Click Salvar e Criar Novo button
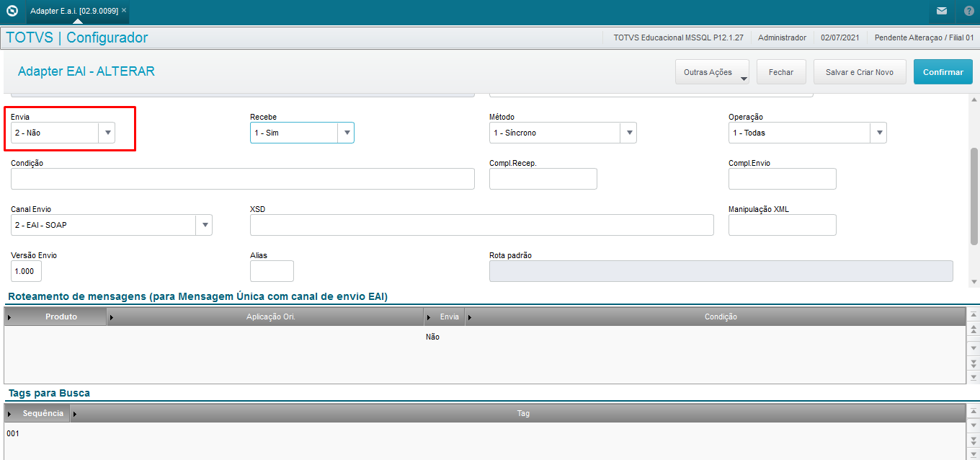980x460 pixels. coord(860,72)
